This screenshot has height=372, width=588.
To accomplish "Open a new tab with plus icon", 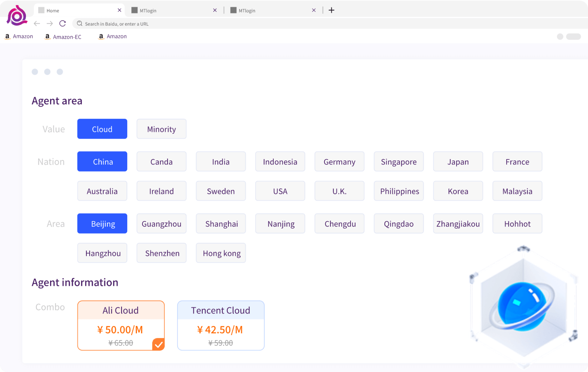I will (x=331, y=10).
